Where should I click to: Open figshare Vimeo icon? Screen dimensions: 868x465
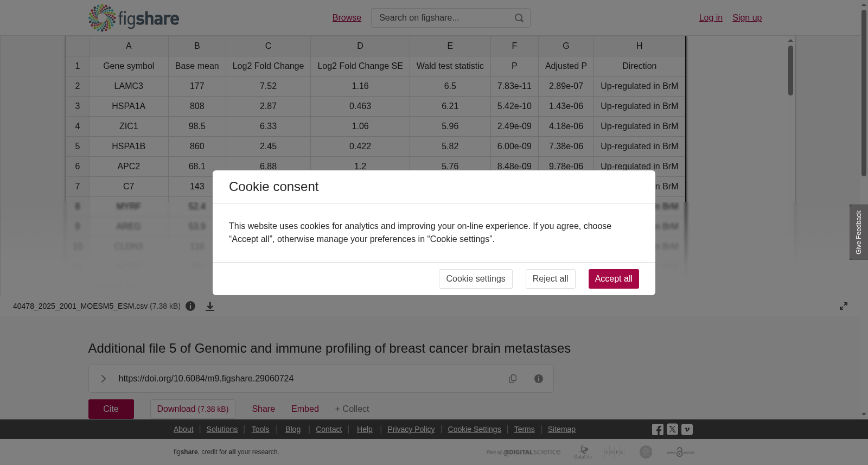pyautogui.click(x=687, y=429)
